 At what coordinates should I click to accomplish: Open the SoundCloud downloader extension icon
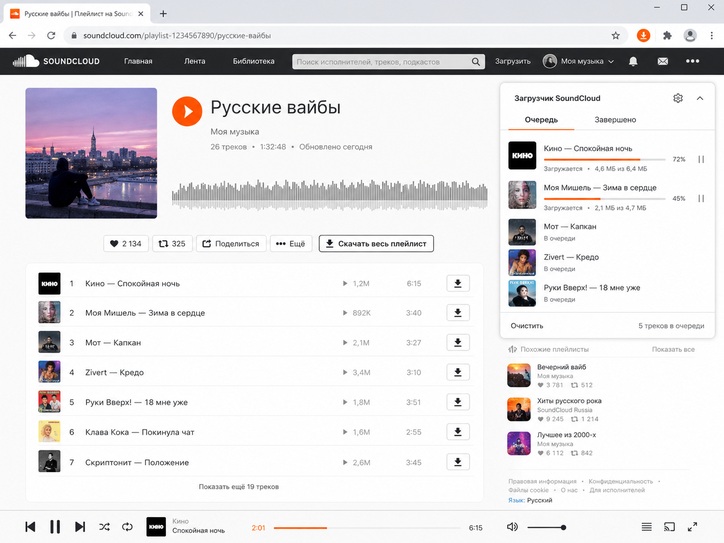tap(643, 36)
